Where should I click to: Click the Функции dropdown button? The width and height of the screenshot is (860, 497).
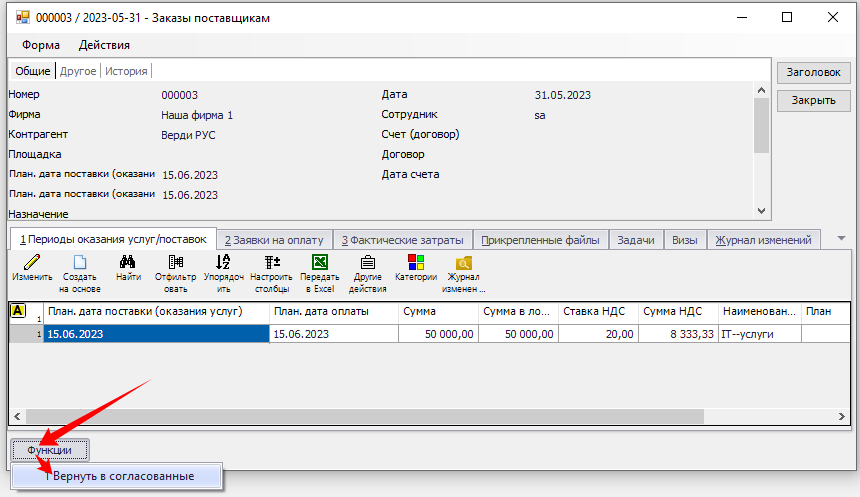[50, 450]
